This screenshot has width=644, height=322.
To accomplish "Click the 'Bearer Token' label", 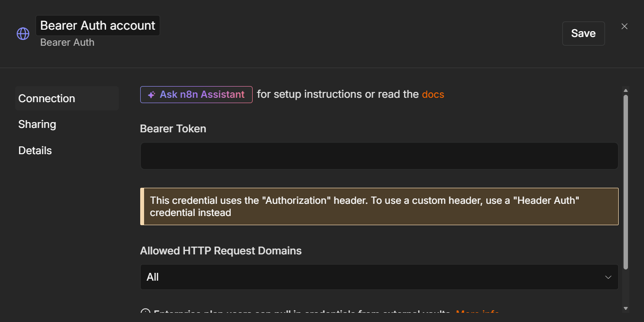I will [x=173, y=129].
